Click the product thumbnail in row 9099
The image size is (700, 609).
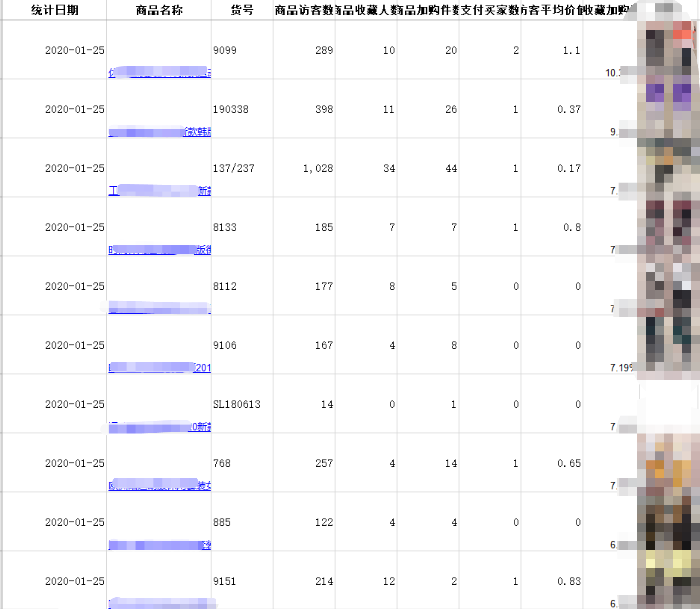668,49
